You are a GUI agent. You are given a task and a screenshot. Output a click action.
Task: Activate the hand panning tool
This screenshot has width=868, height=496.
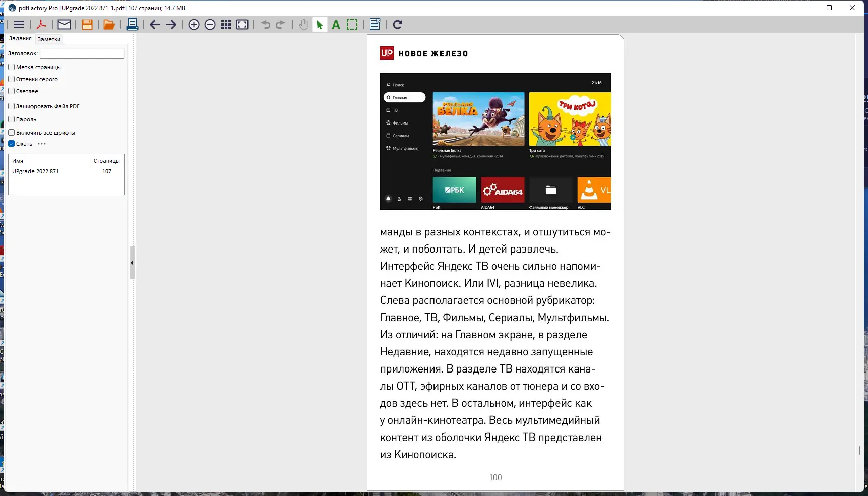click(x=304, y=24)
